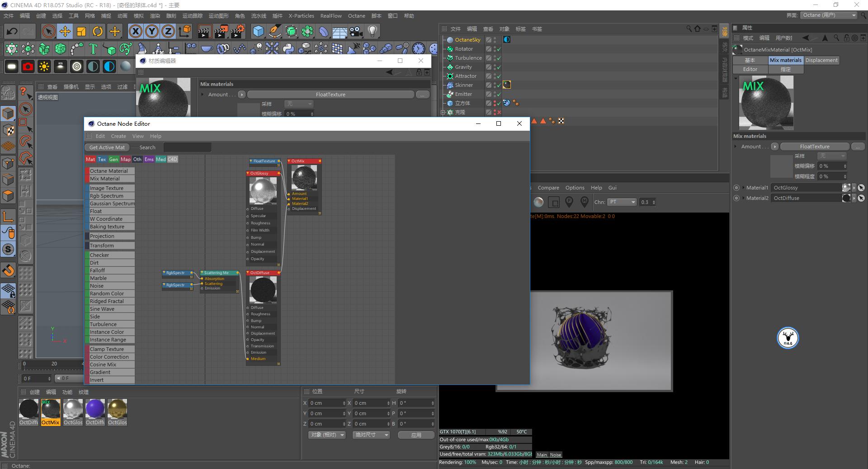Viewport: 868px width, 469px height.
Task: Click the Text spline T icon
Action: coord(93,49)
